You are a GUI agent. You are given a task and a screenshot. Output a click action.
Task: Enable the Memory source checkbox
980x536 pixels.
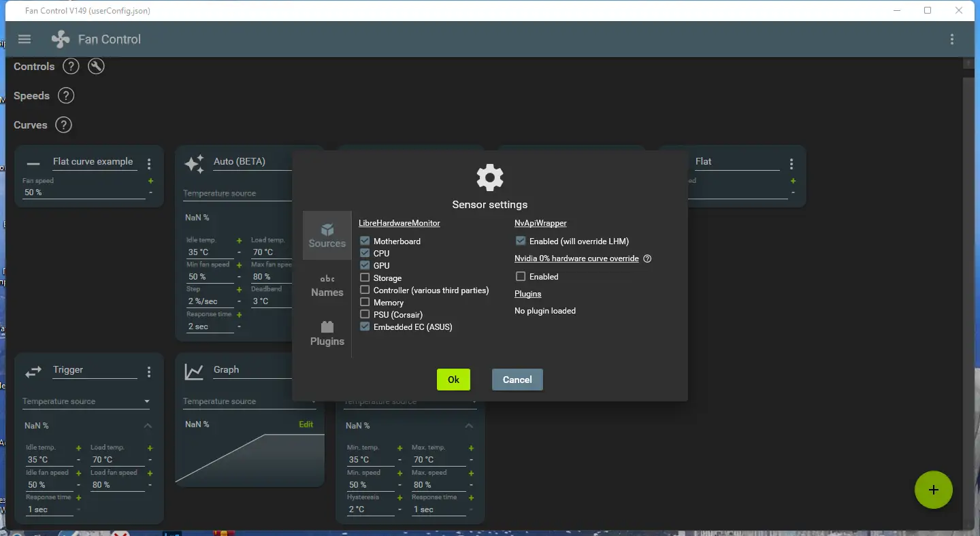365,302
